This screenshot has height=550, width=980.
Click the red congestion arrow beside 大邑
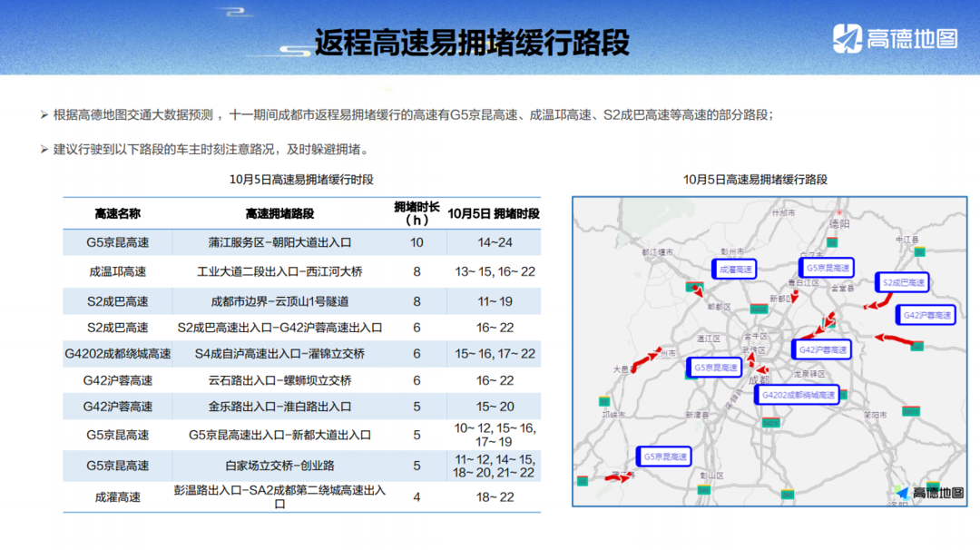pos(646,358)
